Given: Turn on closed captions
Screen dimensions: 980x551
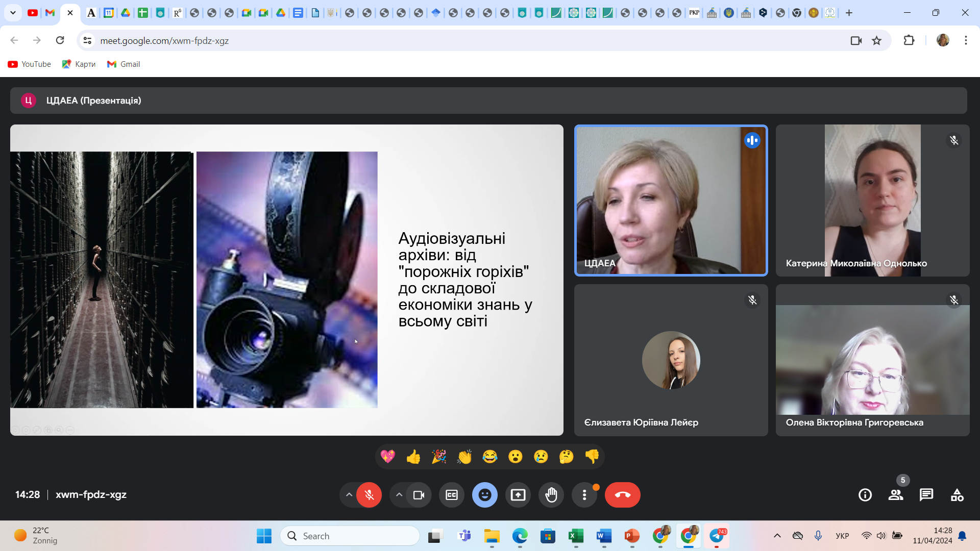Looking at the screenshot, I should (452, 495).
